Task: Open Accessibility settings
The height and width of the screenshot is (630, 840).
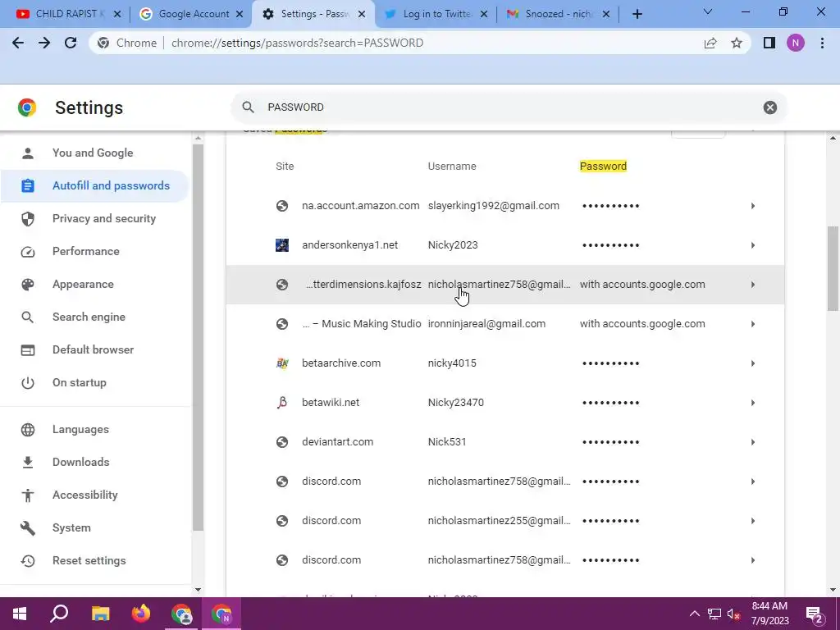Action: [x=94, y=495]
